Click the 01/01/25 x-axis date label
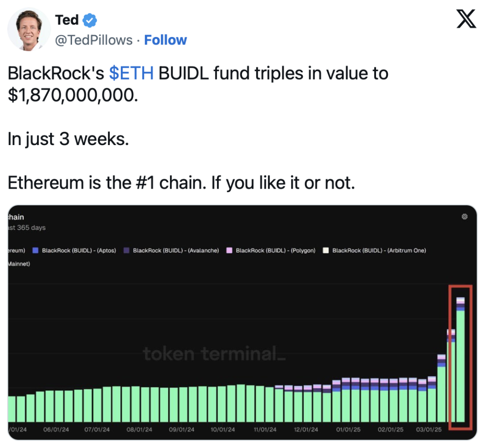485x448 pixels. tap(348, 430)
